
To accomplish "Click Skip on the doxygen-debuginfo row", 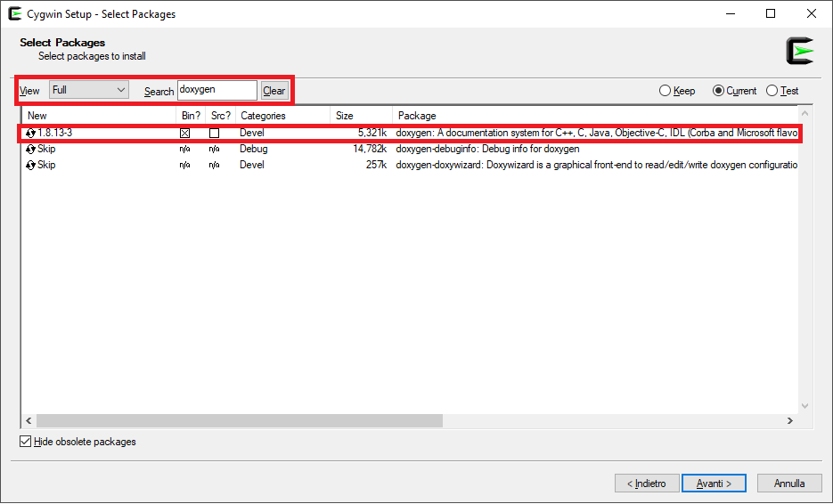I will click(46, 149).
